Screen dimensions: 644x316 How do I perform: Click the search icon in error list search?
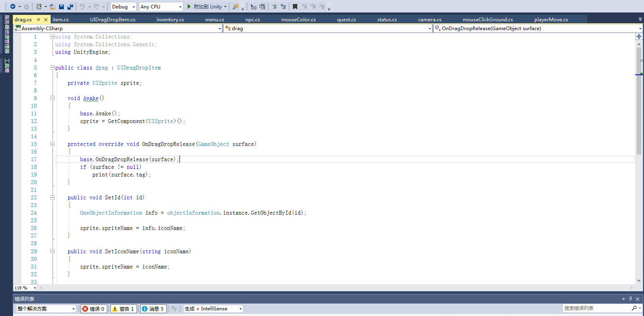click(x=634, y=308)
